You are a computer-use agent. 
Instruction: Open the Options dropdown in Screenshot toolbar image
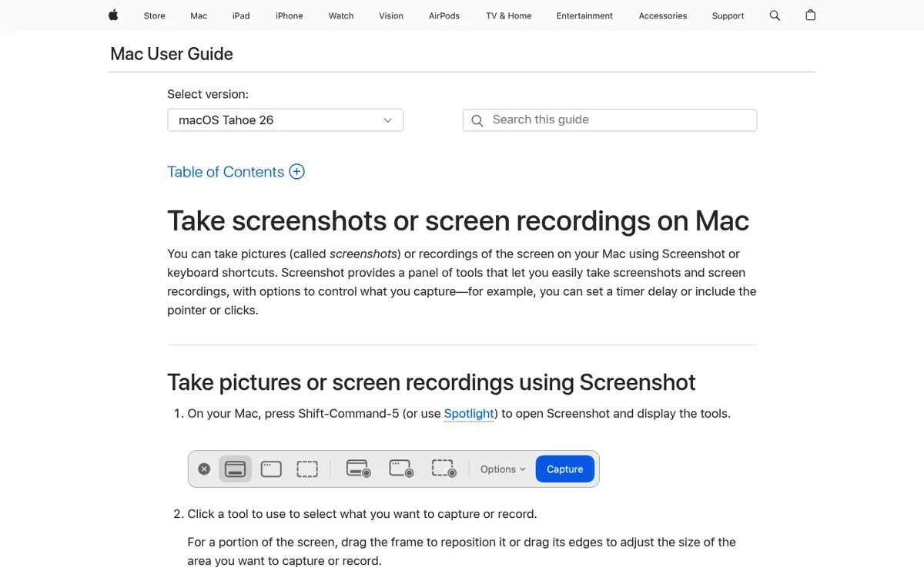pyautogui.click(x=503, y=469)
